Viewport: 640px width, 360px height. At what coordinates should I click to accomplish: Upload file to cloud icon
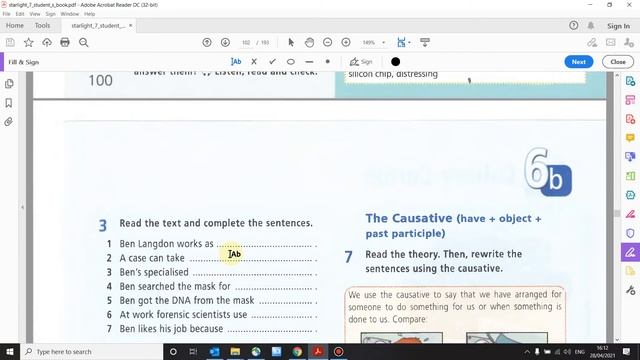[47, 42]
